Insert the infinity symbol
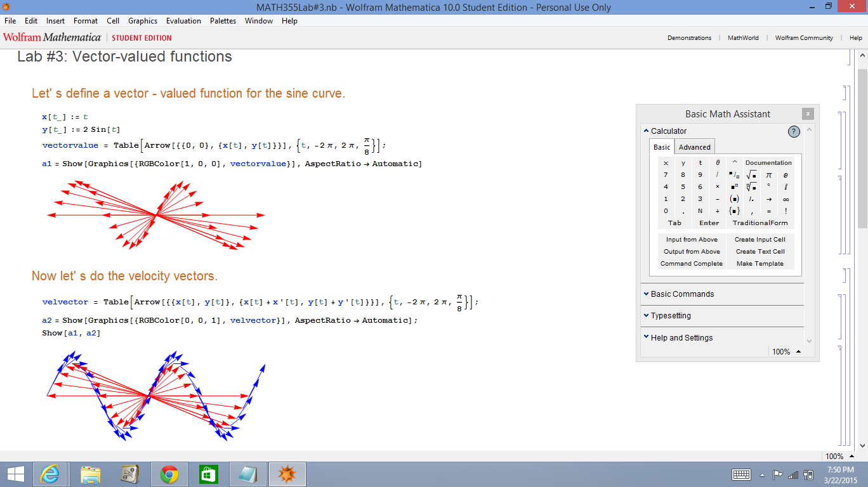The image size is (868, 487). pyautogui.click(x=786, y=198)
